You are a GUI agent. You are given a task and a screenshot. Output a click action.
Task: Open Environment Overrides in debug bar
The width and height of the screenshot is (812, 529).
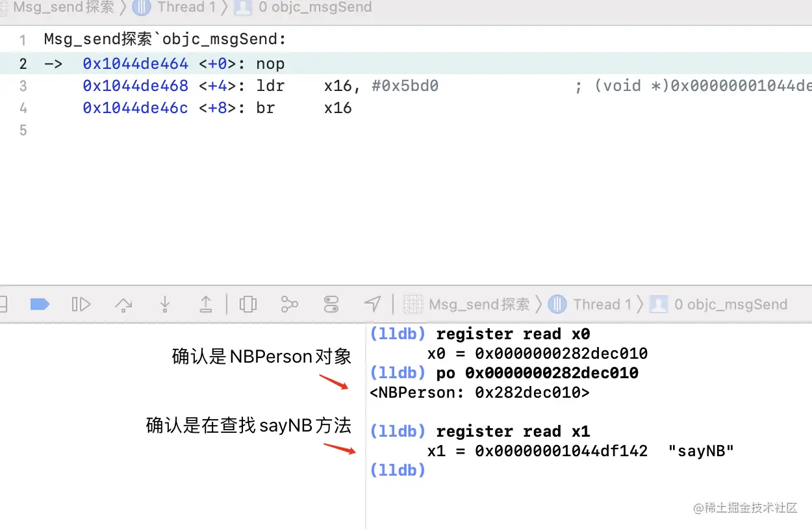331,303
